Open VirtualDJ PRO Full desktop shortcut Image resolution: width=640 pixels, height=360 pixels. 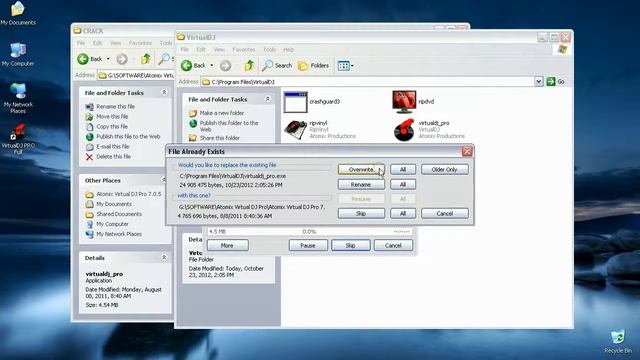18,140
